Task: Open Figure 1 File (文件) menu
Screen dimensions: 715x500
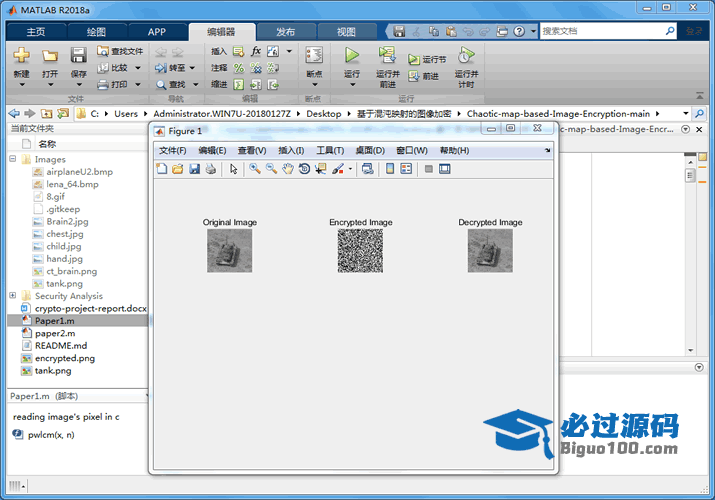Action: [172, 150]
